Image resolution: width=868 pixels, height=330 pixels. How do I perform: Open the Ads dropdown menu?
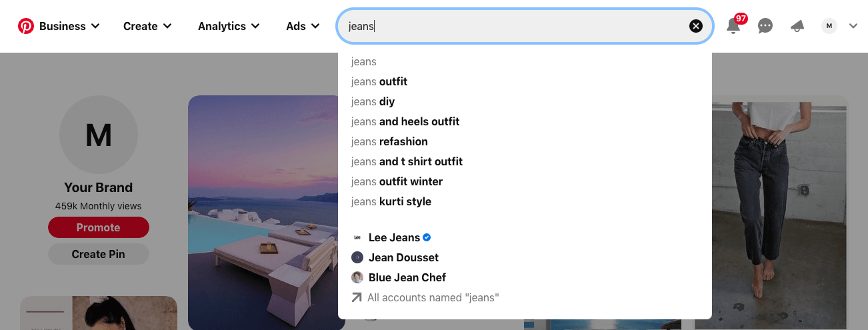pyautogui.click(x=303, y=26)
